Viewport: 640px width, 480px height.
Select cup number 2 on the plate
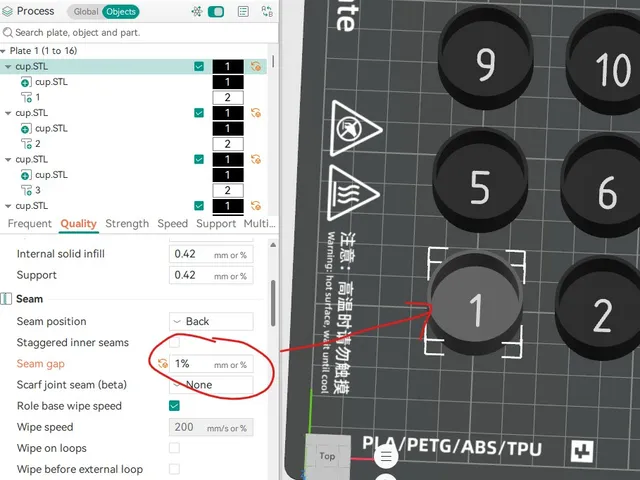(600, 308)
